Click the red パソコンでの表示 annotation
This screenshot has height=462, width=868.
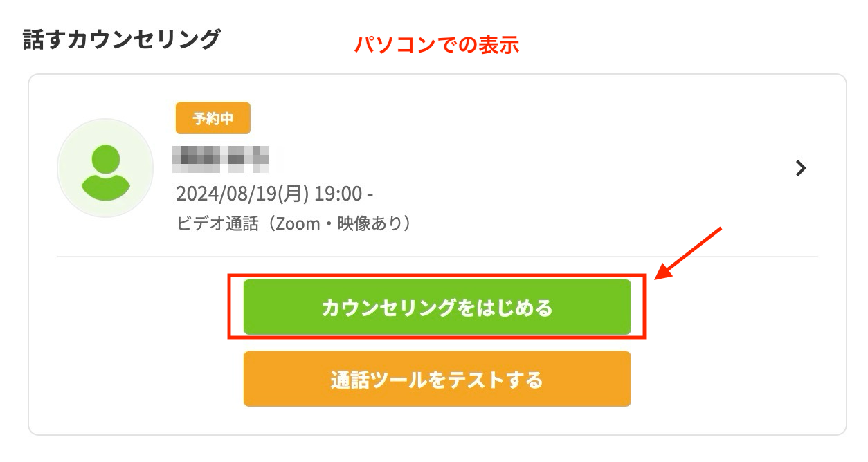tap(437, 46)
